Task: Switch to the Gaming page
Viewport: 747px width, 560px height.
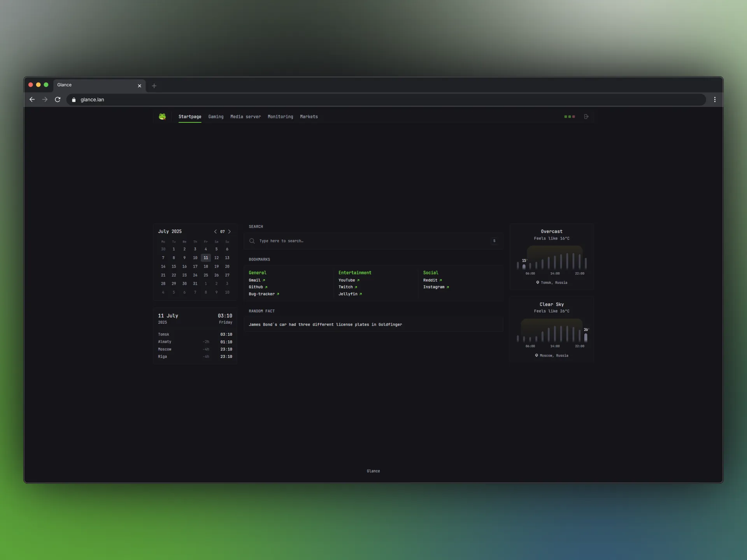Action: click(216, 117)
